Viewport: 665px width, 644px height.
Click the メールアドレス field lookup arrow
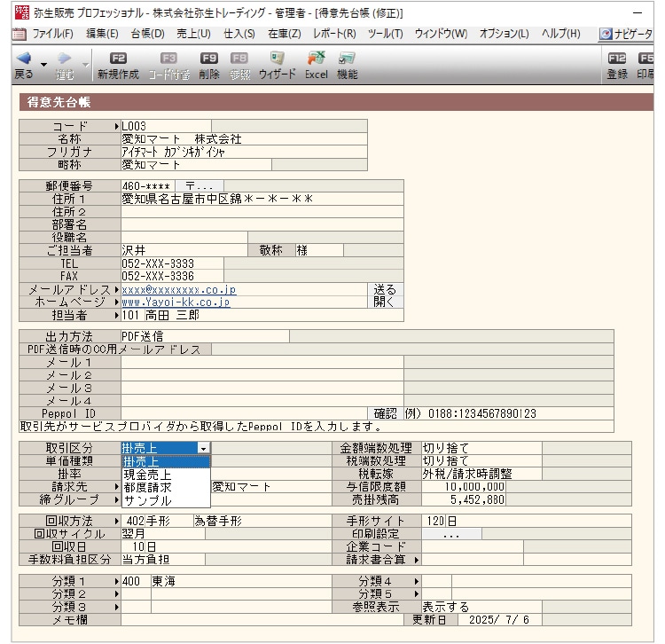[117, 289]
